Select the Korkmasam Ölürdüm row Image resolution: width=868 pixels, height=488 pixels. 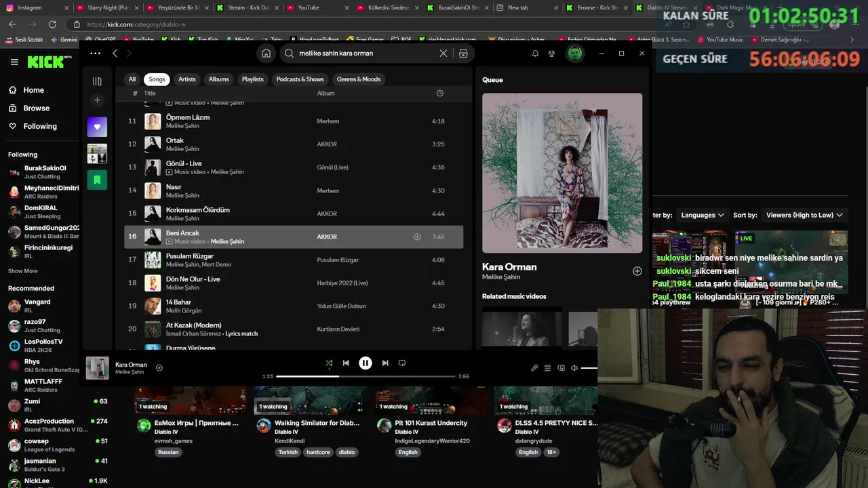point(294,213)
